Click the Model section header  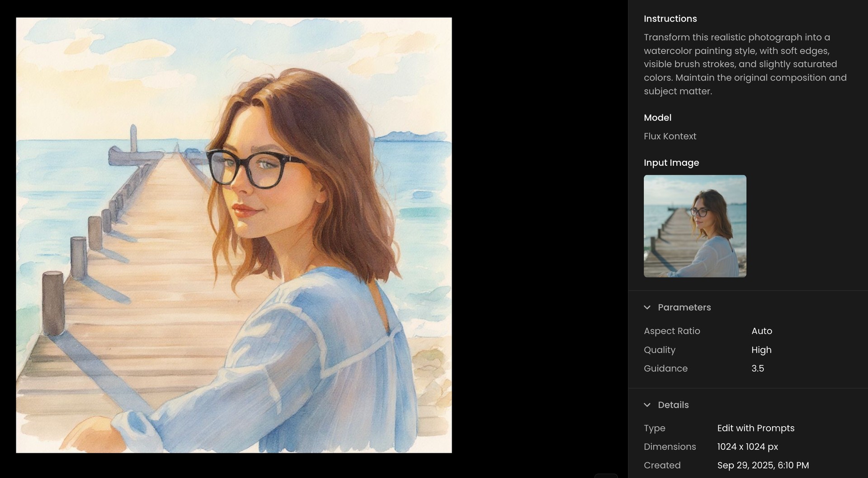(x=658, y=117)
